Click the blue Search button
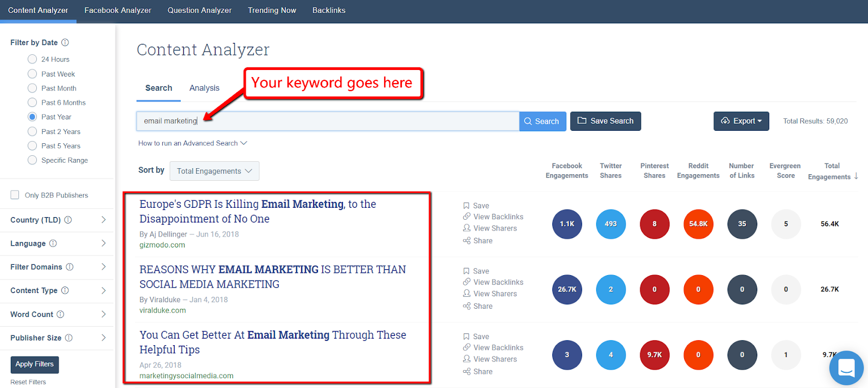Image resolution: width=868 pixels, height=388 pixels. (x=542, y=121)
